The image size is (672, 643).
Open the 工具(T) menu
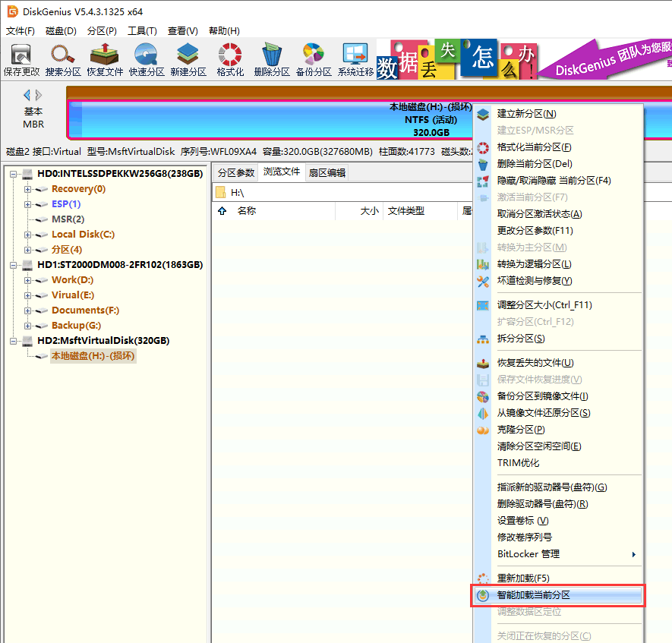(x=142, y=31)
